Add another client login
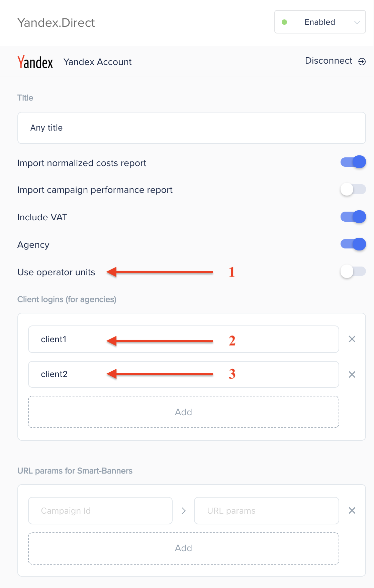Screen dimensions: 374x588 [184, 412]
